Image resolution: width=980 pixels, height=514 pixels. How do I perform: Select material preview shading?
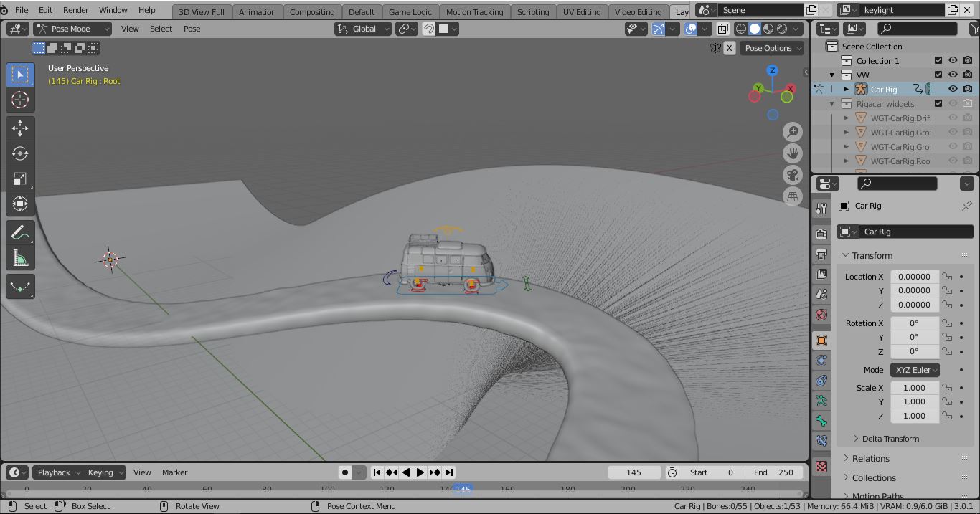click(768, 29)
